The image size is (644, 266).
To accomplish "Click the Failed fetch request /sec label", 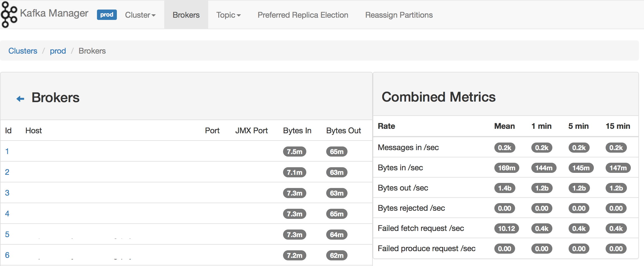I will pyautogui.click(x=421, y=228).
